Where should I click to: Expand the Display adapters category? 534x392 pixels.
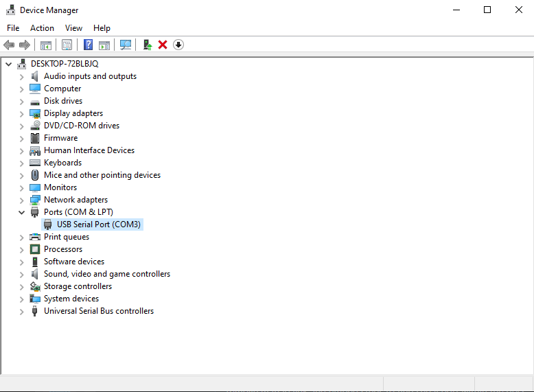[21, 113]
